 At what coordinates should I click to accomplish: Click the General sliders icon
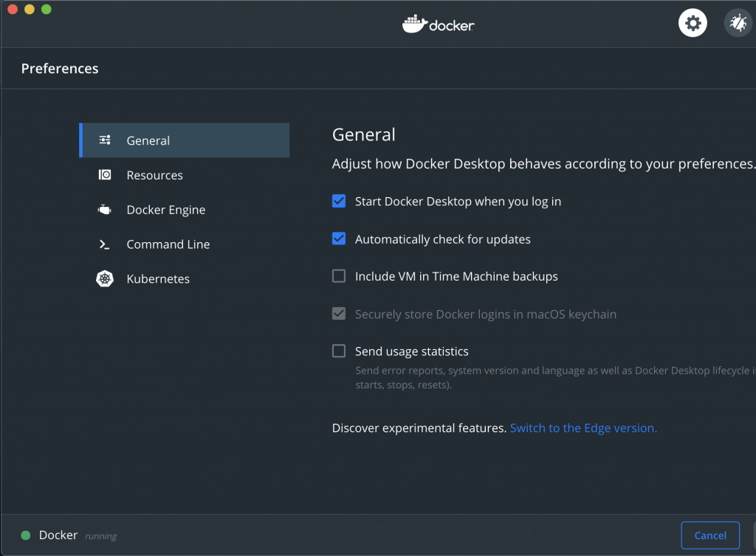point(105,140)
